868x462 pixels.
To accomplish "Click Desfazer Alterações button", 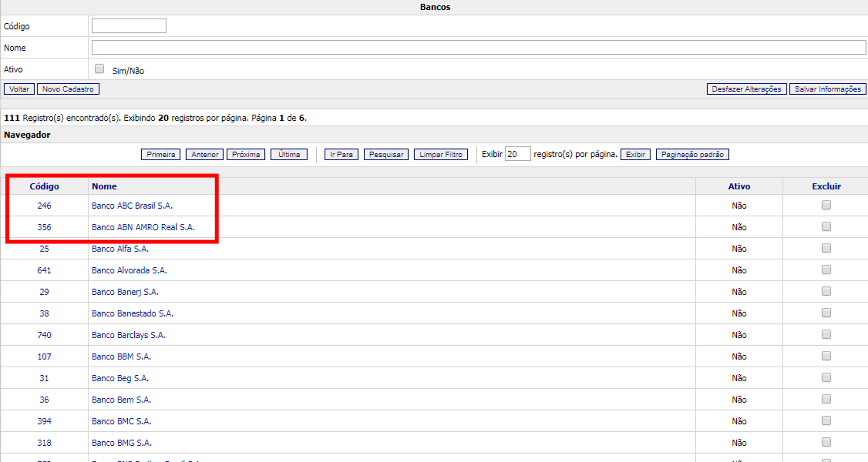I will point(746,89).
